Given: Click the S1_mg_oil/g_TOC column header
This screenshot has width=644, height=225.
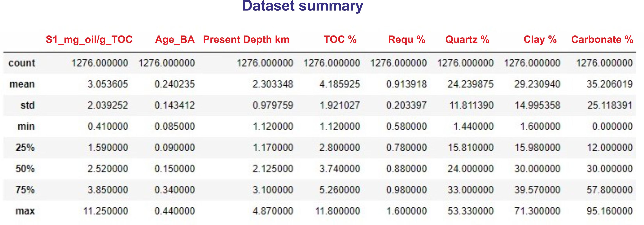Looking at the screenshot, I should (89, 40).
